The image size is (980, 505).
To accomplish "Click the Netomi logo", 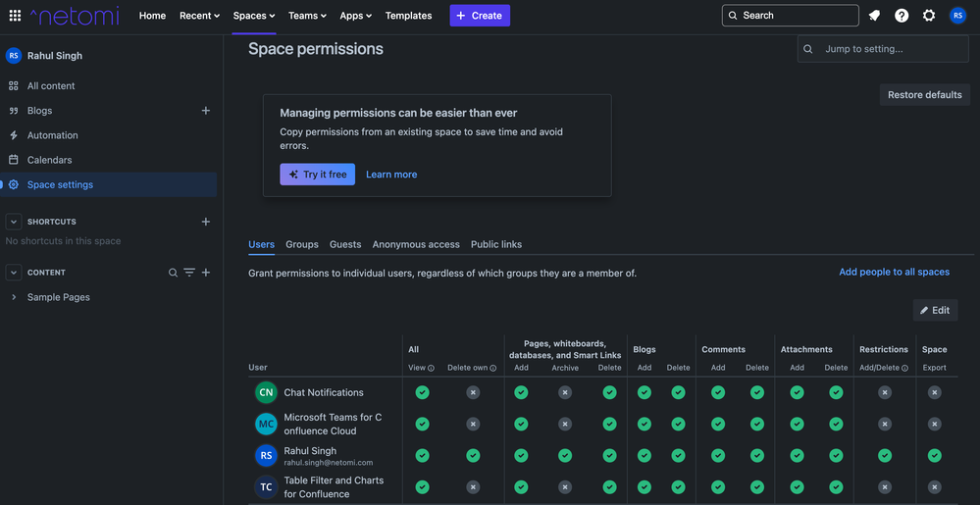I will click(75, 16).
